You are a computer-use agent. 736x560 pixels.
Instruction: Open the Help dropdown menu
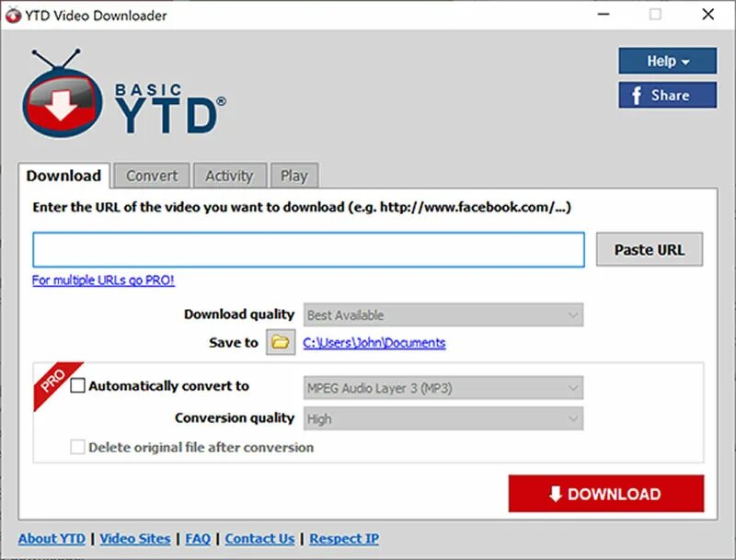pyautogui.click(x=668, y=61)
